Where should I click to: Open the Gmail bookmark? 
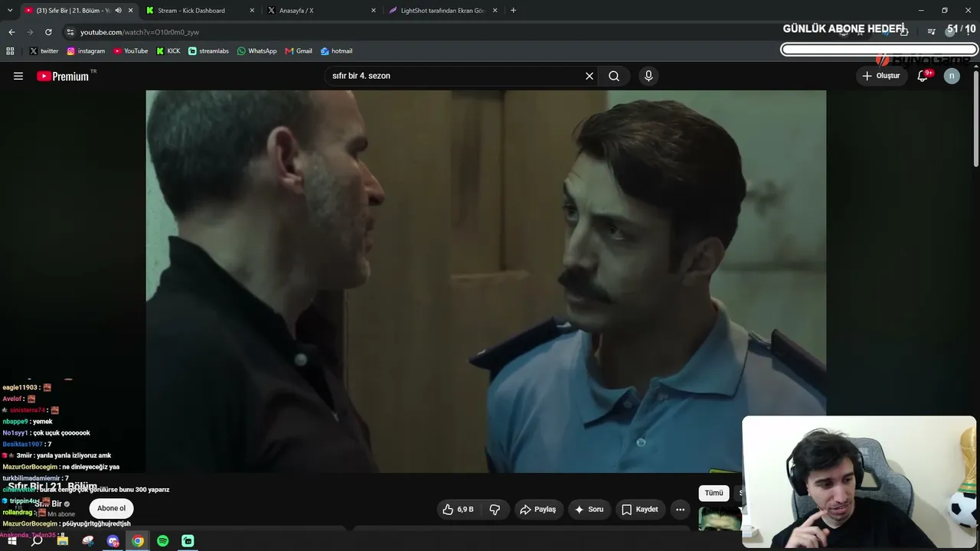(x=299, y=51)
